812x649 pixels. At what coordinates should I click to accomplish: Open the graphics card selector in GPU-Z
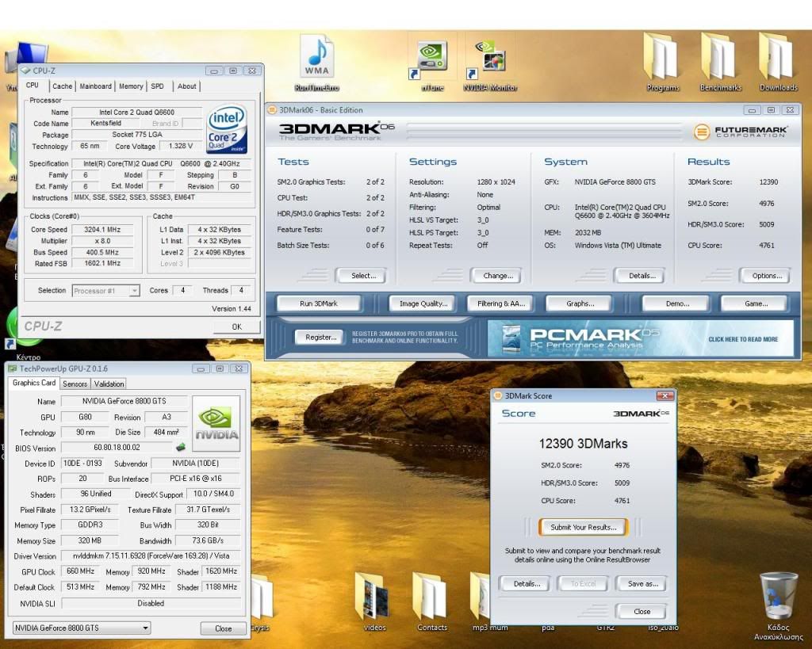tap(79, 628)
